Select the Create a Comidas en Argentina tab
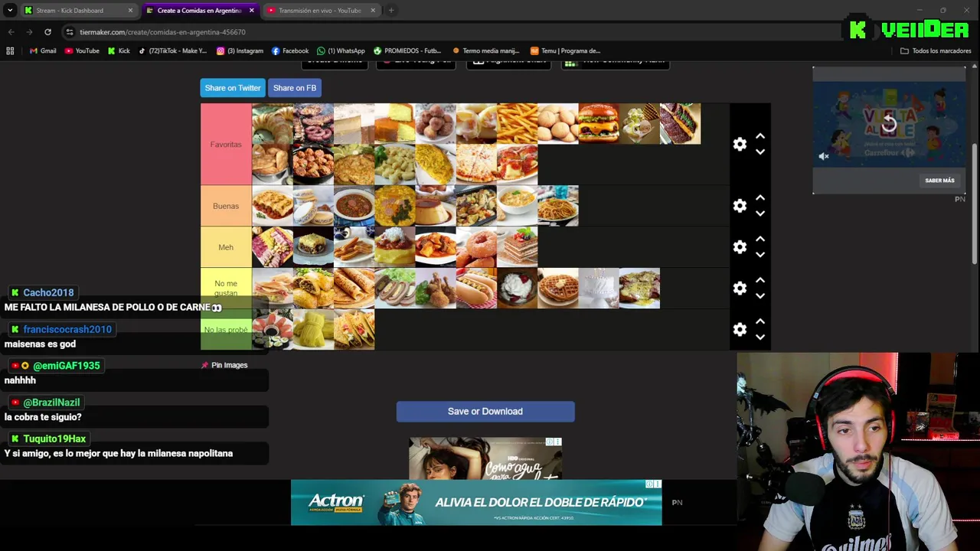This screenshot has width=980, height=551. (199, 11)
